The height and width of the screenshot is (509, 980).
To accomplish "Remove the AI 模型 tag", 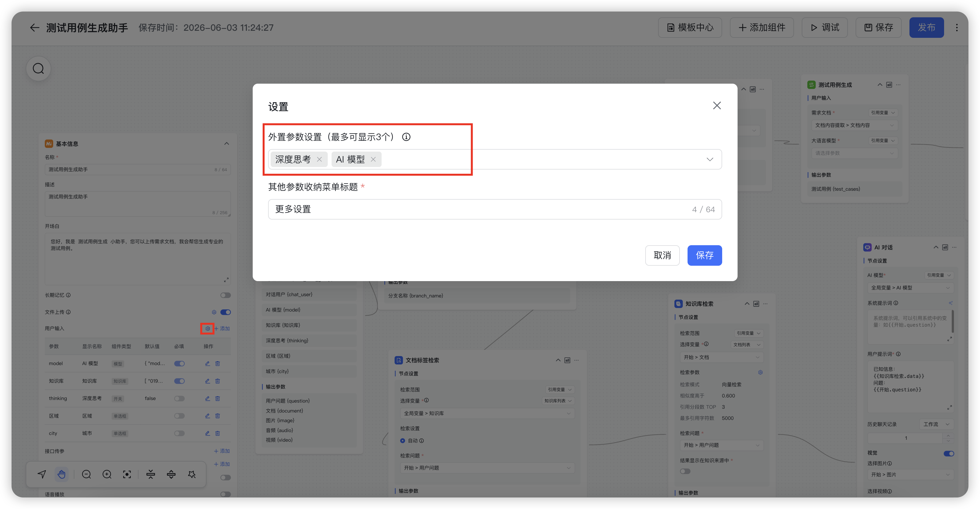I will pyautogui.click(x=373, y=159).
